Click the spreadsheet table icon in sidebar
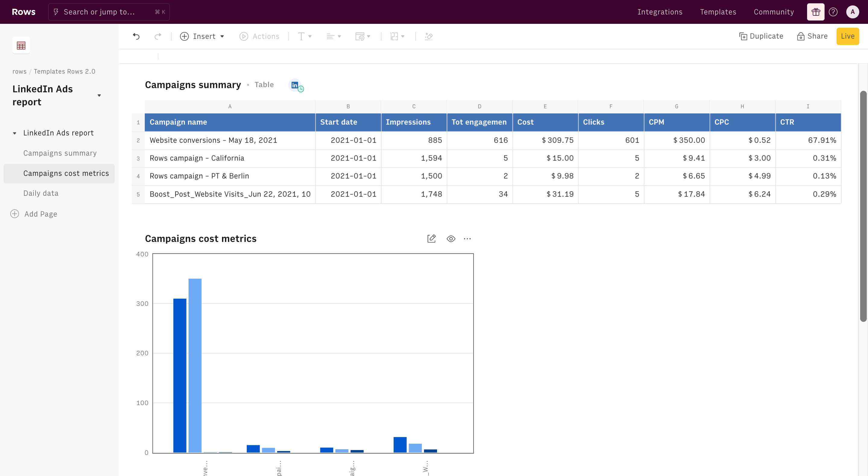Screen dimensions: 868x476 click(21, 46)
